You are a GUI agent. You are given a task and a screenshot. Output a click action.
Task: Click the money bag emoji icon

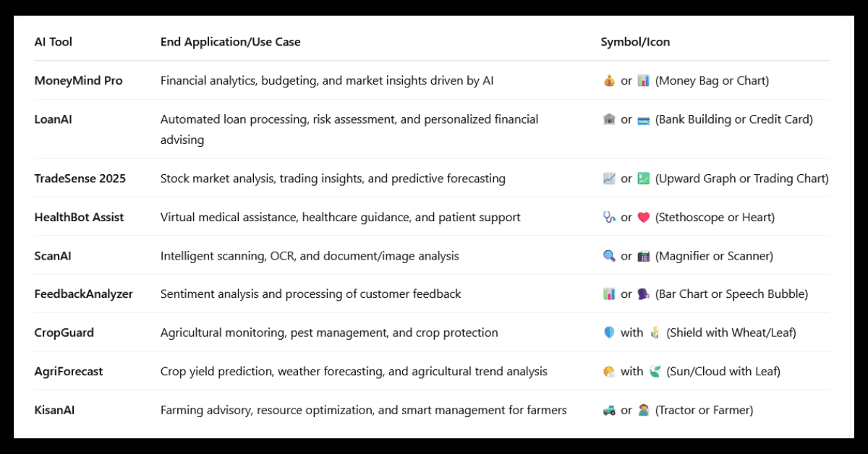(x=609, y=81)
